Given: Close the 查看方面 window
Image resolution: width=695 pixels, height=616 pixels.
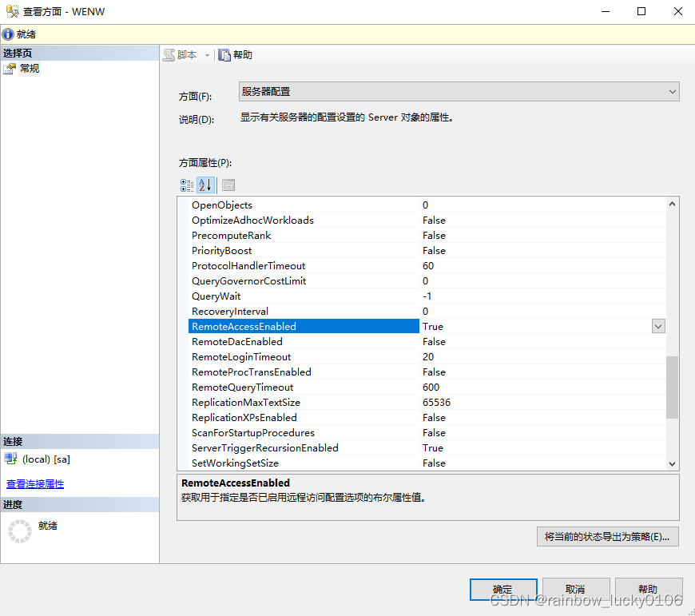Looking at the screenshot, I should point(677,11).
